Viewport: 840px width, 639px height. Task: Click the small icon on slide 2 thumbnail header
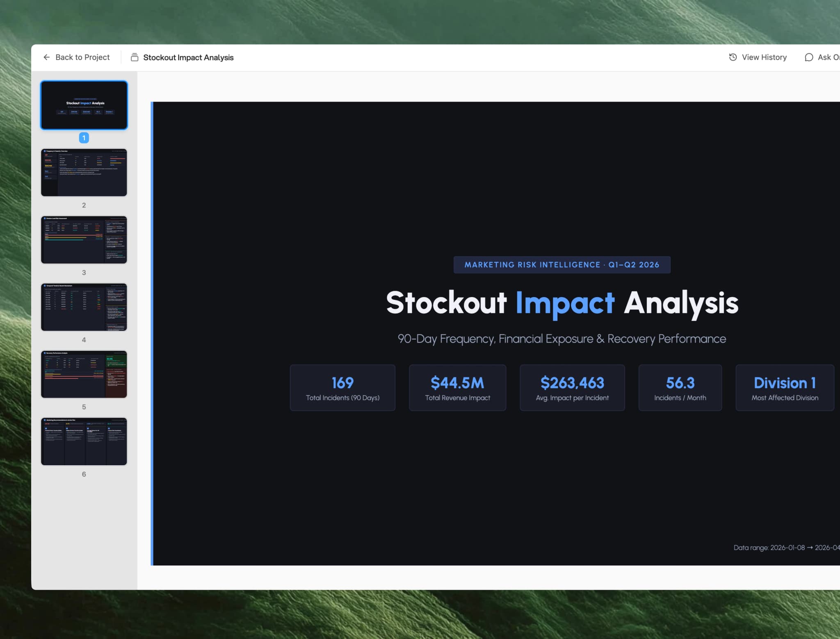45,151
